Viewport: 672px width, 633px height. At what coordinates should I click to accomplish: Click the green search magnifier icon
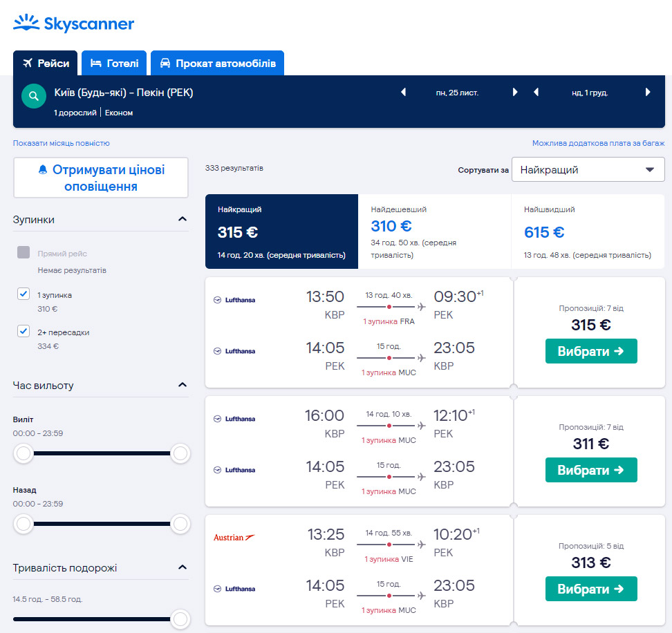[34, 96]
